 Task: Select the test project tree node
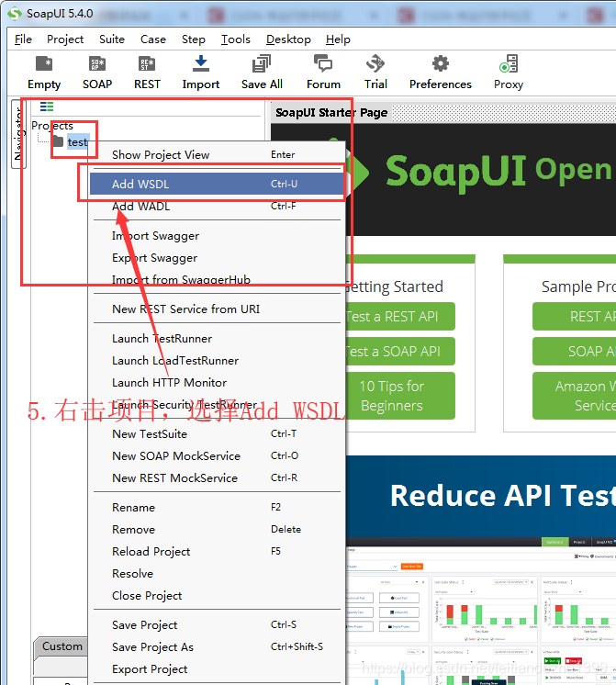point(77,142)
